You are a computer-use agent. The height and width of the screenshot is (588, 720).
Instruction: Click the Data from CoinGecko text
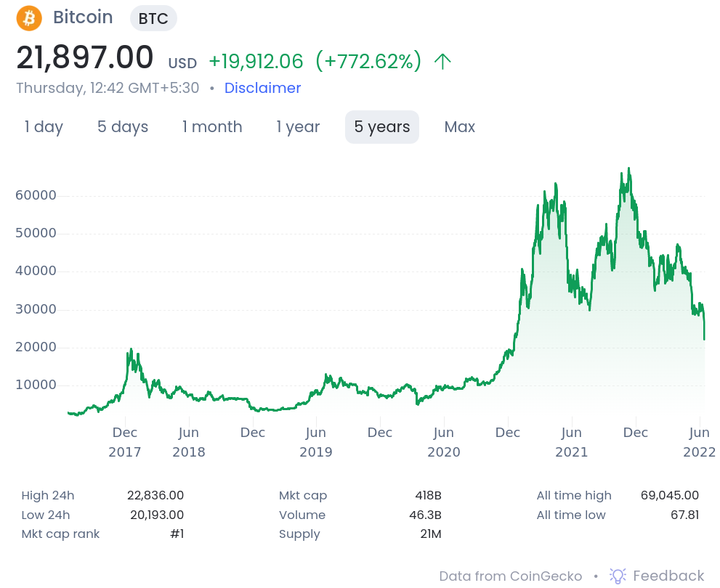(x=511, y=576)
